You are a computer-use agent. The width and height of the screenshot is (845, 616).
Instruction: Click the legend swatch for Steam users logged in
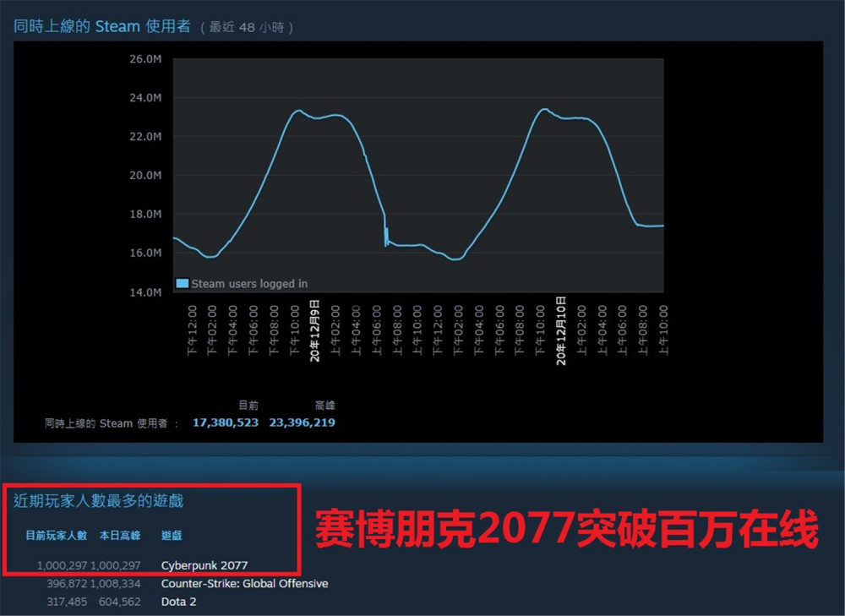tap(183, 283)
